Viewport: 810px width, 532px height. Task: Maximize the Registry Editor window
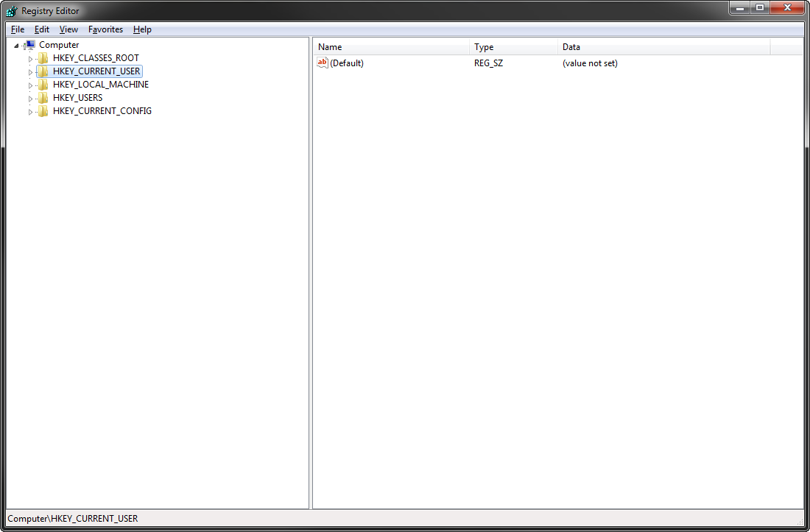(x=760, y=8)
